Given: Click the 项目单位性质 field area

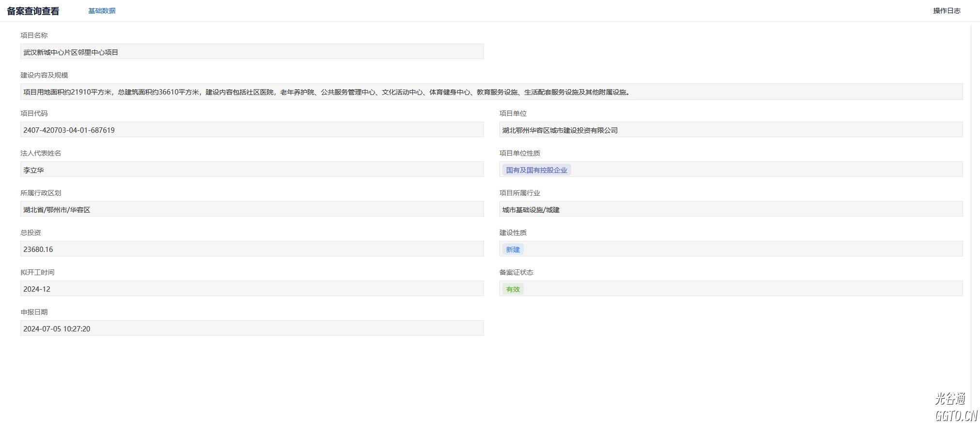Looking at the screenshot, I should 765,170.
